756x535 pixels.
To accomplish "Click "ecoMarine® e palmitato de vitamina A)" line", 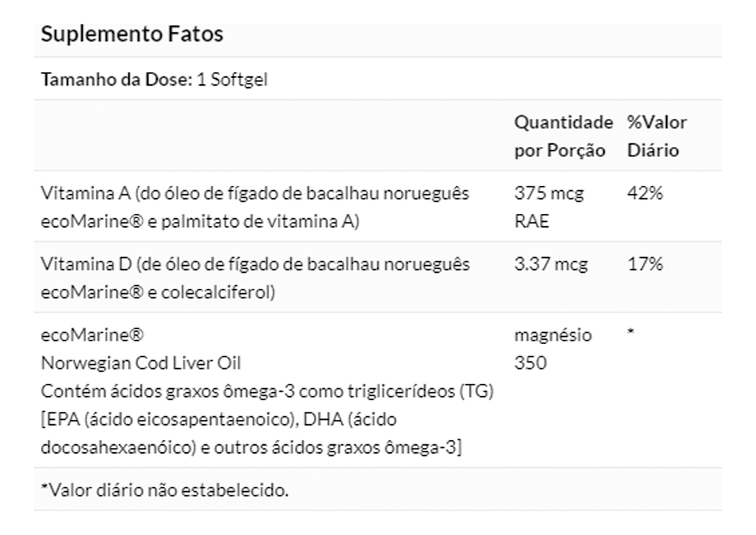I will [199, 222].
